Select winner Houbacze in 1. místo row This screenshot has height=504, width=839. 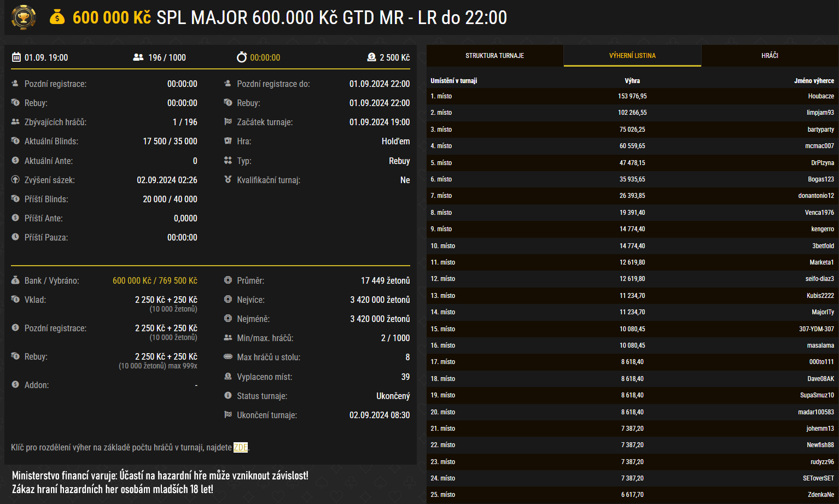[x=821, y=96]
